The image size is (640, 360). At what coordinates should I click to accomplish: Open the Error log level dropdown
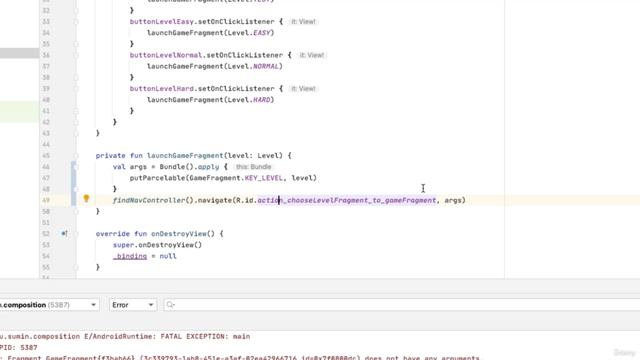(x=133, y=305)
